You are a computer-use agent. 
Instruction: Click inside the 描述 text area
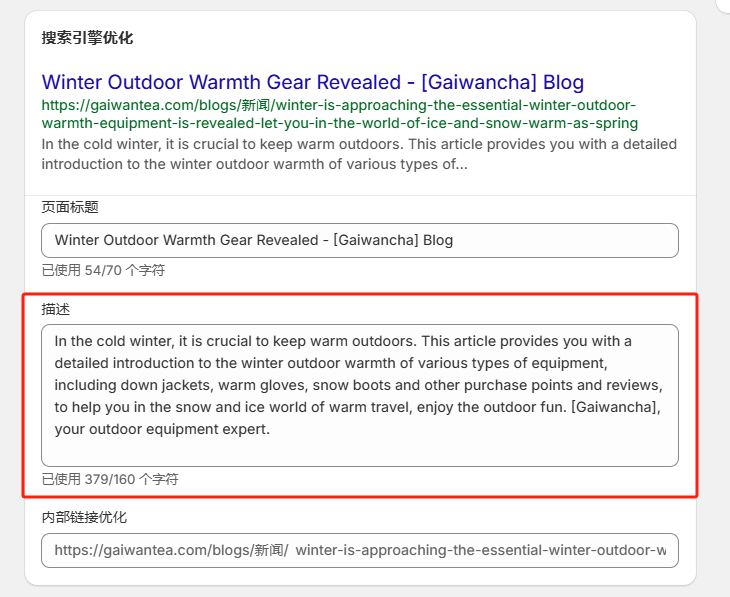(x=359, y=395)
